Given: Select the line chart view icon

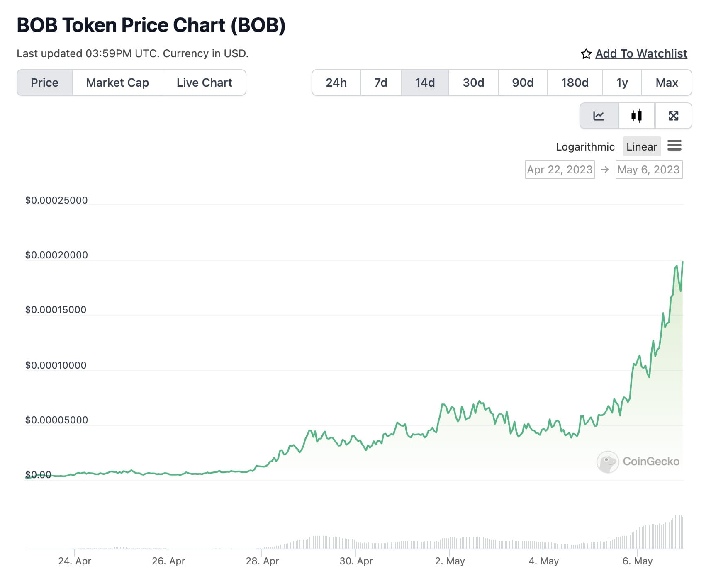Looking at the screenshot, I should pos(599,116).
